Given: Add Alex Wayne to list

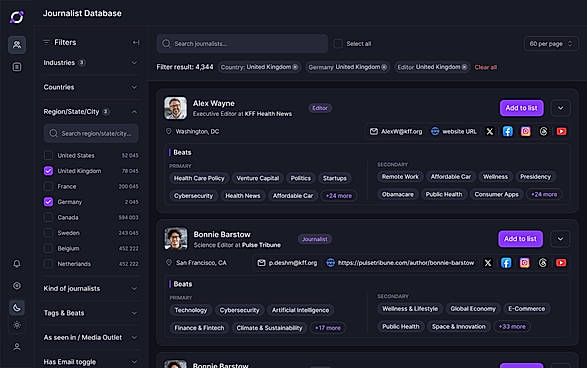Looking at the screenshot, I should 521,108.
